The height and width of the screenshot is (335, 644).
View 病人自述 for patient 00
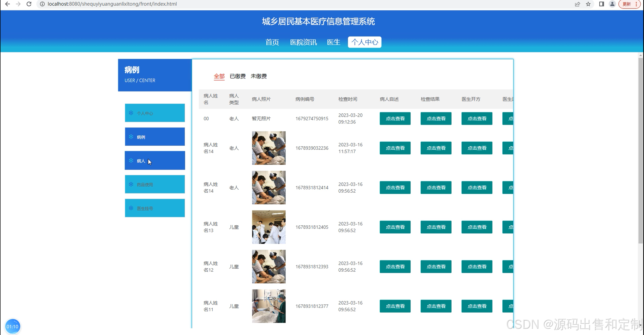click(x=395, y=118)
